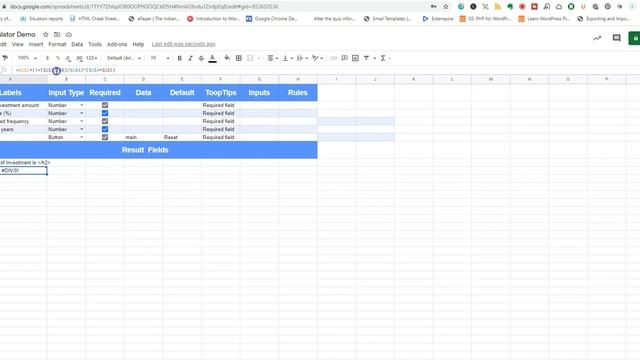Toggle bold formatting
The height and width of the screenshot is (360, 640).
click(180, 58)
